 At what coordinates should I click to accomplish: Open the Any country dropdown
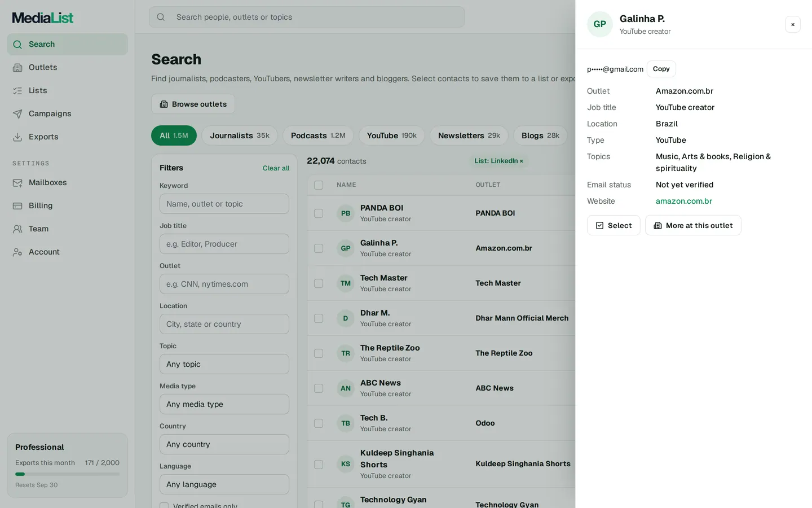click(x=224, y=444)
